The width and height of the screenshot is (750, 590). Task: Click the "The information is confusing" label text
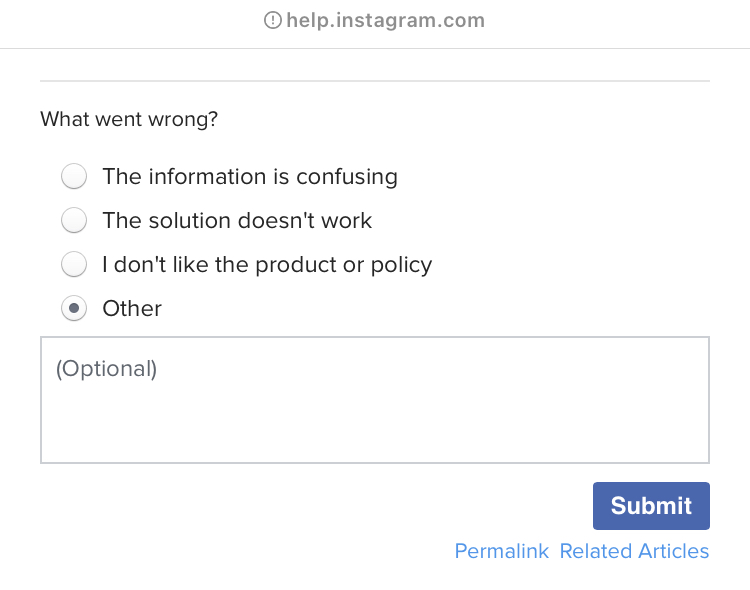(x=250, y=177)
